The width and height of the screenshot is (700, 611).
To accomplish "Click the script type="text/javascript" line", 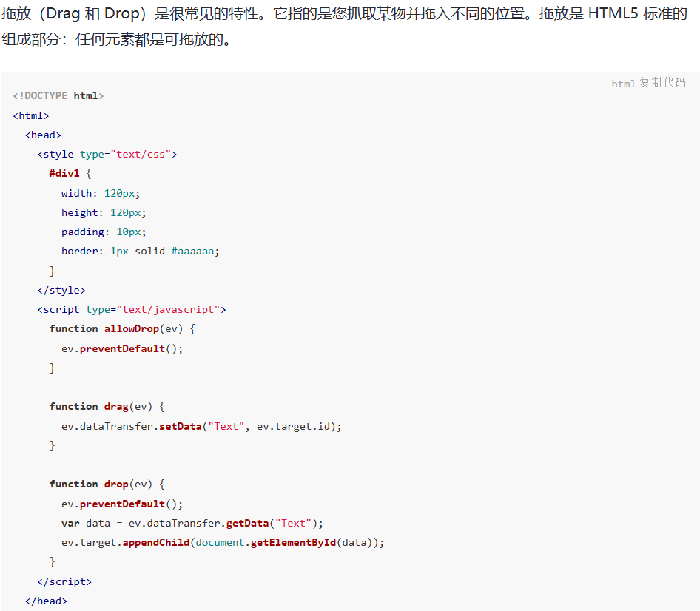I will tap(132, 309).
